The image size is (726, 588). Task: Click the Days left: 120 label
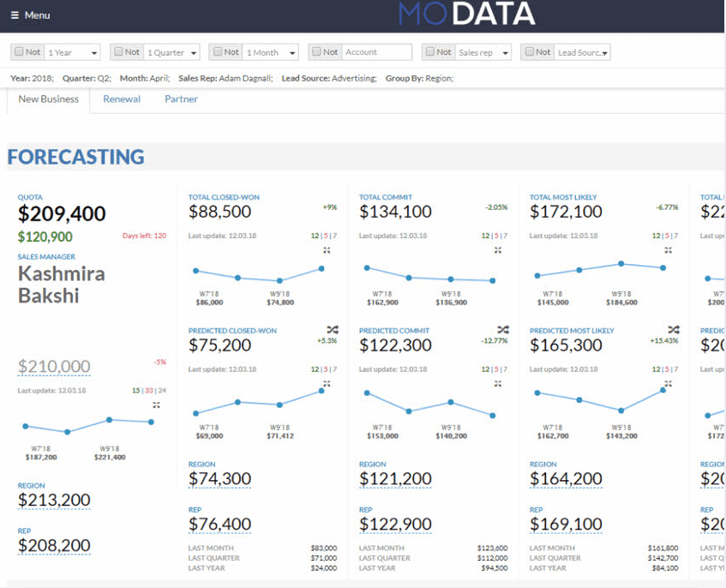click(x=144, y=236)
